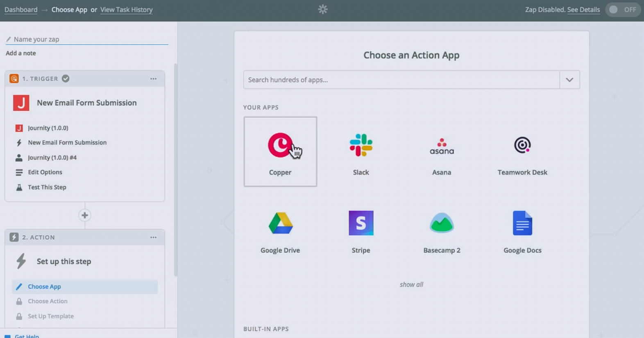
Task: Add a step with the plus button
Action: [85, 215]
